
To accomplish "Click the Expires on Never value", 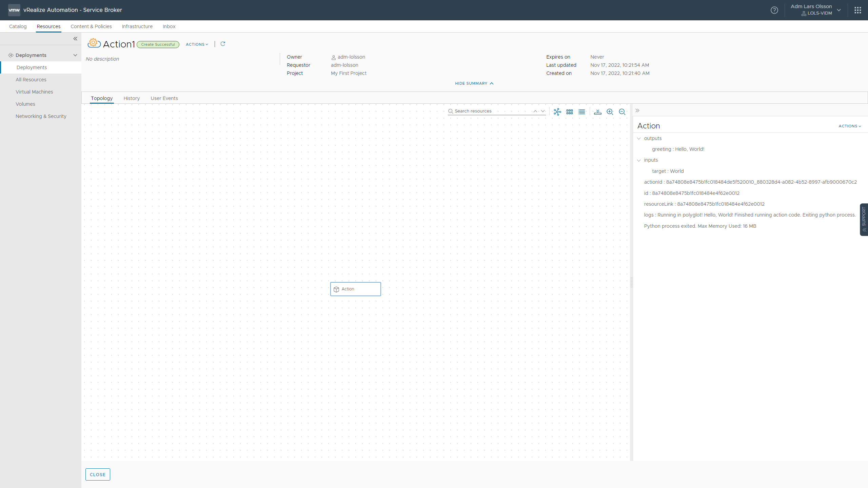I will click(x=597, y=57).
